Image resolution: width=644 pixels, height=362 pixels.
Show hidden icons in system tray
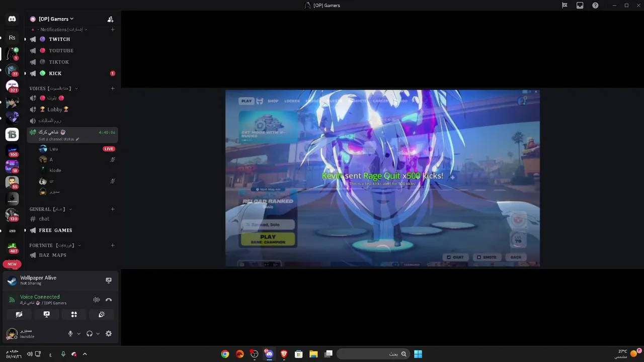(x=85, y=354)
